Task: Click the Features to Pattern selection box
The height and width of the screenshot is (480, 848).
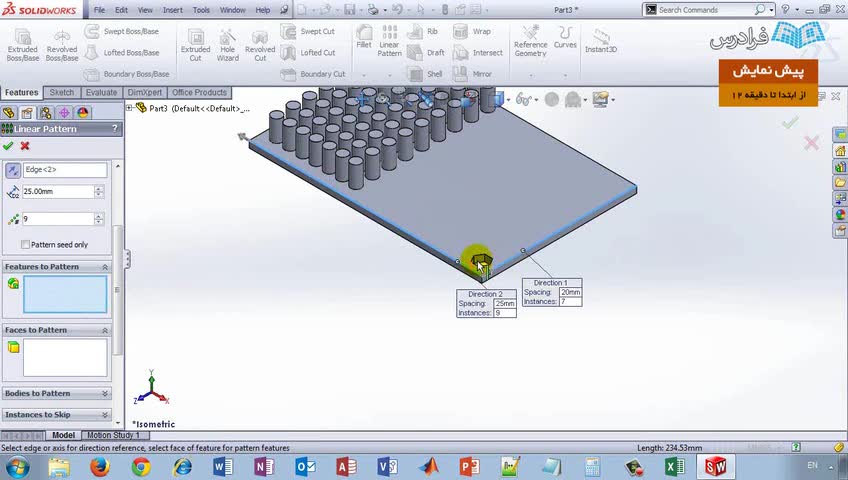Action: 65,294
